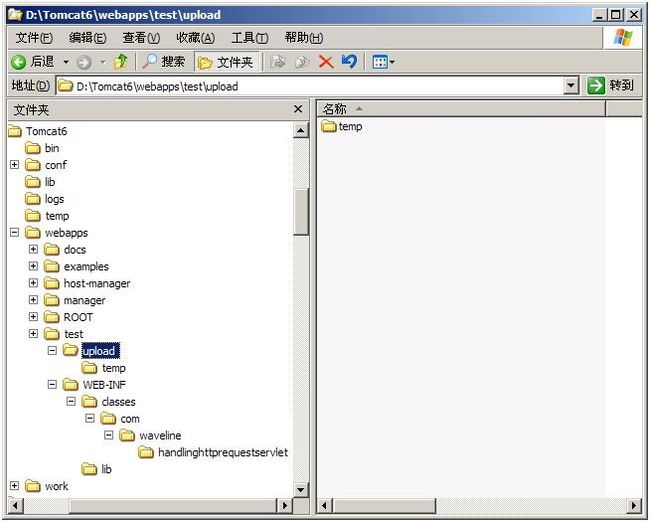The height and width of the screenshot is (522, 650).
Task: Expand the docs folder node
Action: [x=34, y=249]
